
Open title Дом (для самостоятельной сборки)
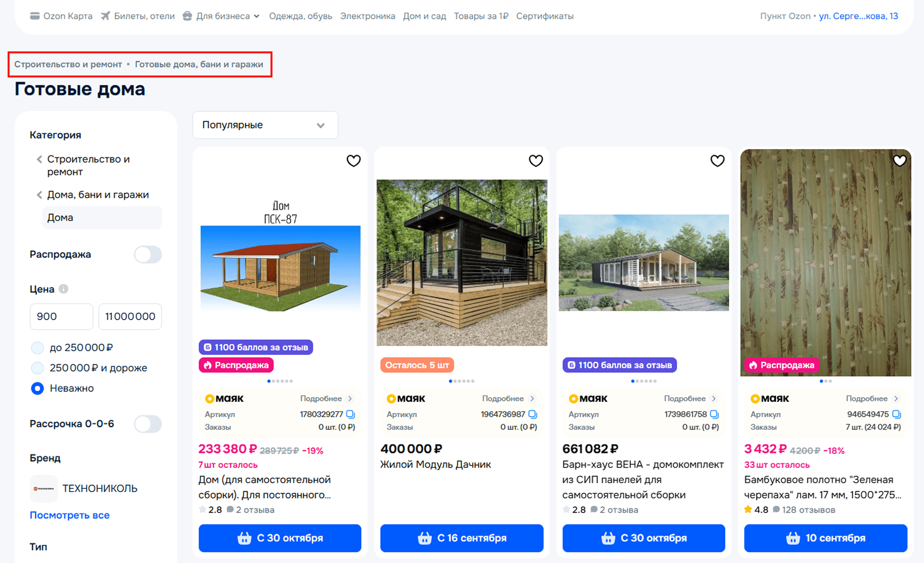(265, 487)
